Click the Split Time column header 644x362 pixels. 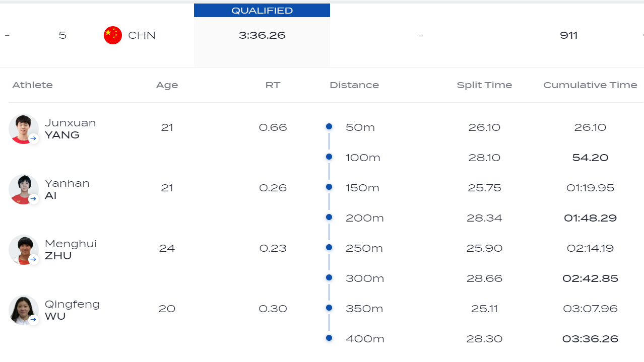tap(484, 85)
